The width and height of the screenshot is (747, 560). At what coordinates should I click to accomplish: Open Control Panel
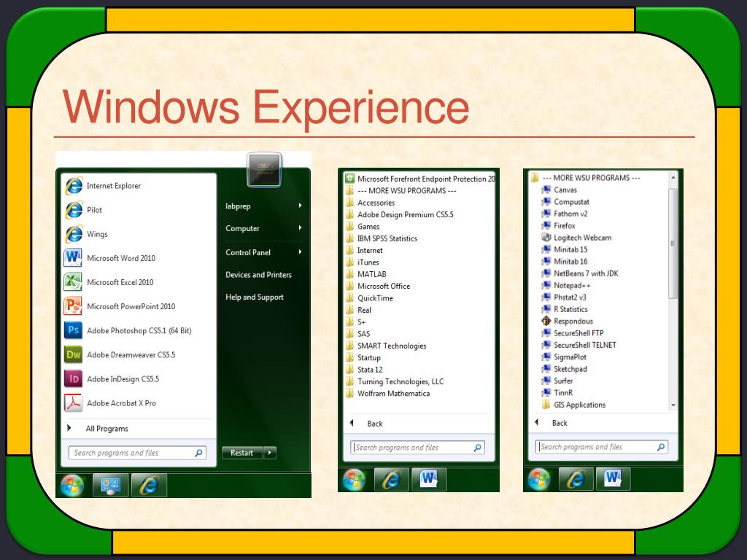pyautogui.click(x=263, y=252)
